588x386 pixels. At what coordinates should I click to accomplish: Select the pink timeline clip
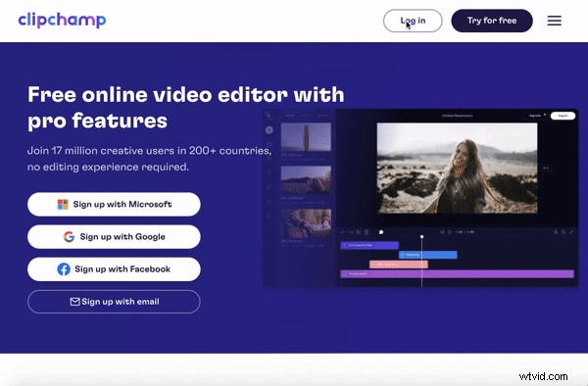(399, 265)
